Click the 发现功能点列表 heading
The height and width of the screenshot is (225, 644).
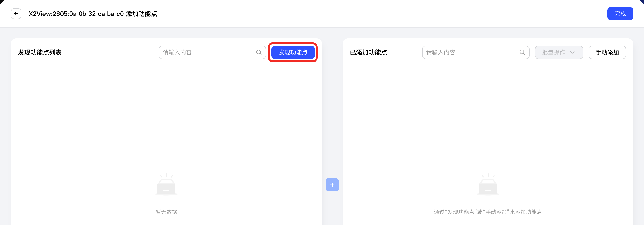click(40, 53)
